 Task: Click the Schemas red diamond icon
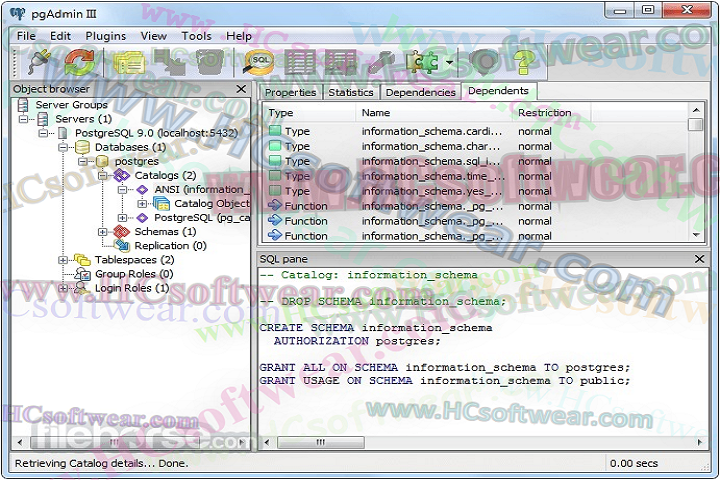tap(122, 232)
